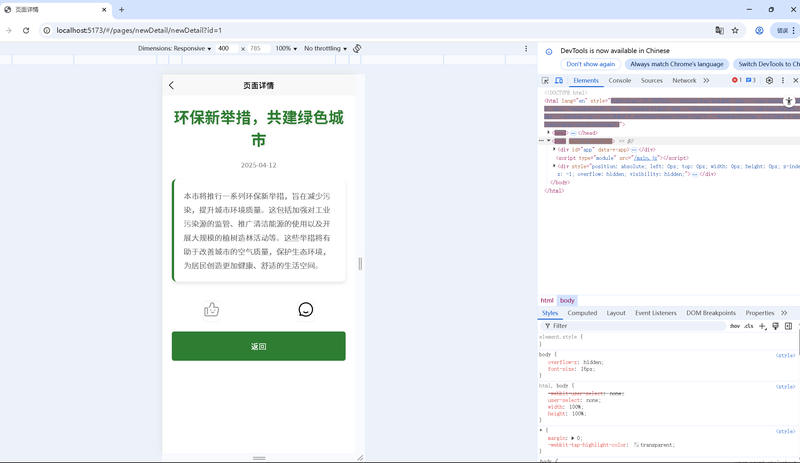This screenshot has width=800, height=463.
Task: Expand the head element node
Action: tap(549, 133)
